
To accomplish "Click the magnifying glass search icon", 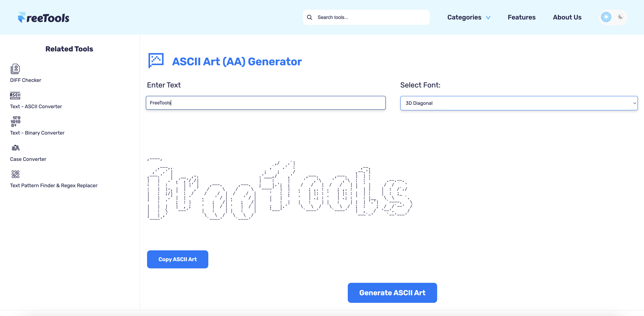I will (310, 17).
